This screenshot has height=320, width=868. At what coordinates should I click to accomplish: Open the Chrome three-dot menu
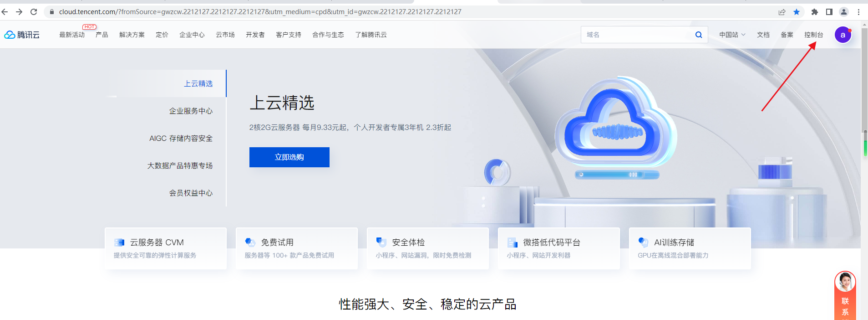(x=858, y=12)
